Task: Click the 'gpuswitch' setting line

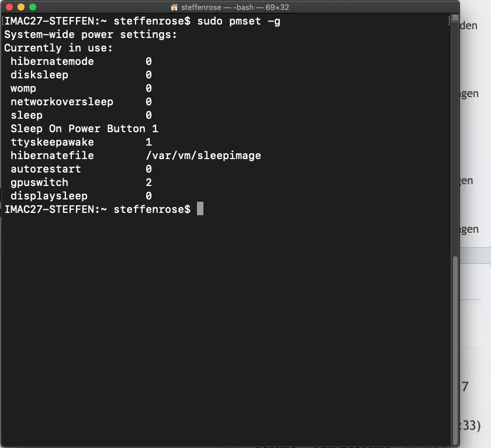Action: click(x=39, y=182)
